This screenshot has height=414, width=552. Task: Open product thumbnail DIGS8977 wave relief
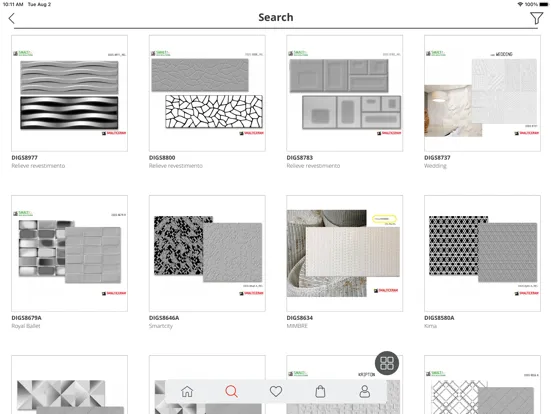(69, 93)
